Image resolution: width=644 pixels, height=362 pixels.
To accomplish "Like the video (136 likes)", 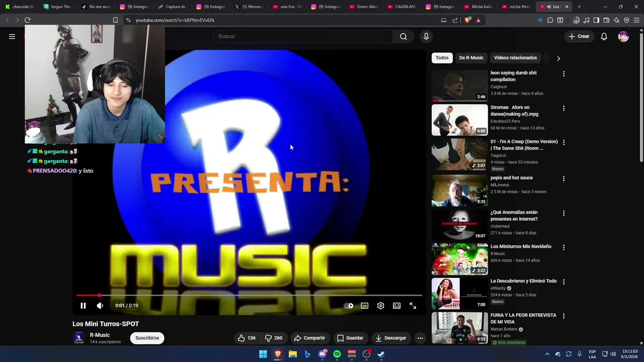I will 247,338.
